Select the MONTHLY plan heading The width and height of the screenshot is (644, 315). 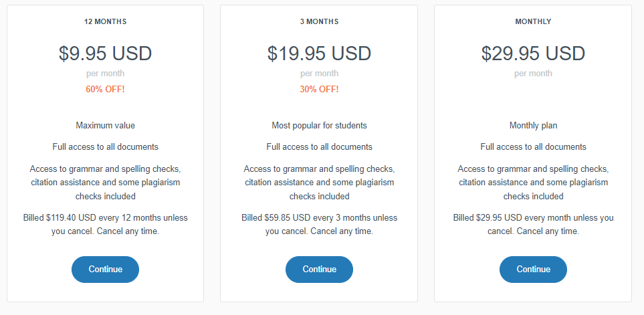point(533,22)
